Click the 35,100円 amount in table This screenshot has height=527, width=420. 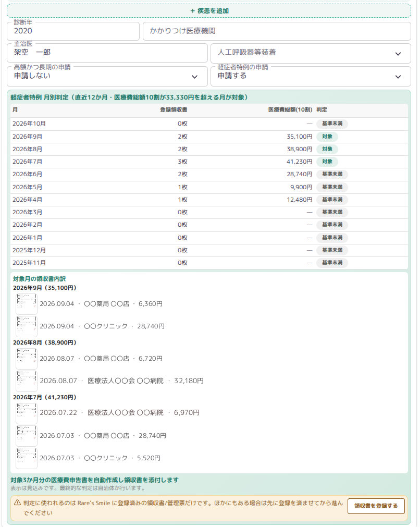tap(300, 137)
